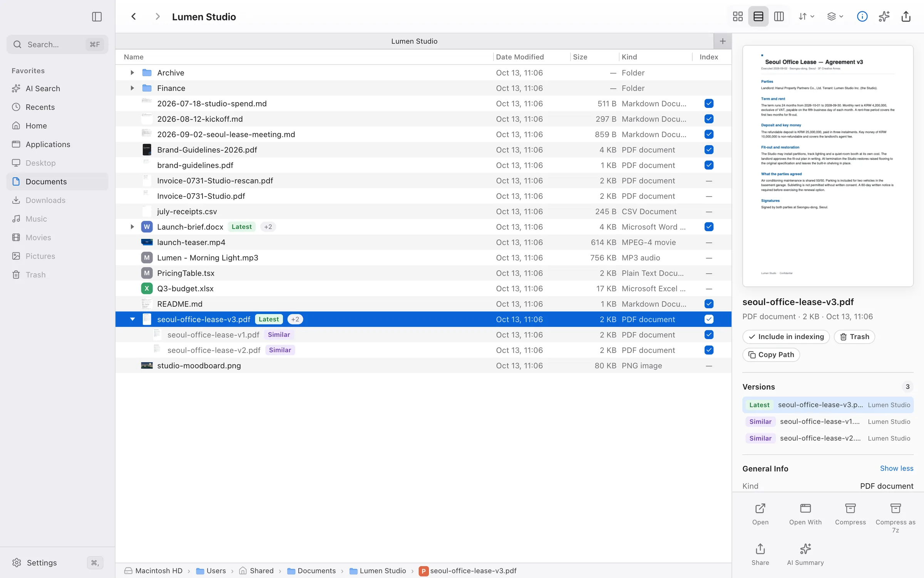The image size is (924, 578).
Task: Add a new tab with plus
Action: (x=723, y=41)
